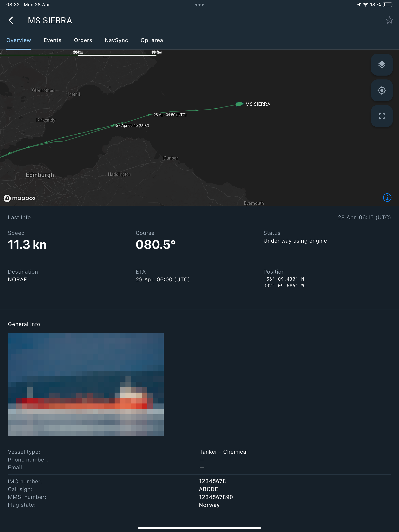399x532 pixels.
Task: Tap the Methil map label
Action: [x=74, y=94]
